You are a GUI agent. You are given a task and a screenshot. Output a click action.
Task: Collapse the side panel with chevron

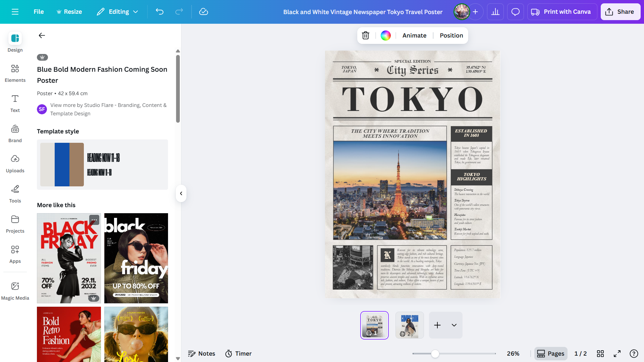coord(181,193)
